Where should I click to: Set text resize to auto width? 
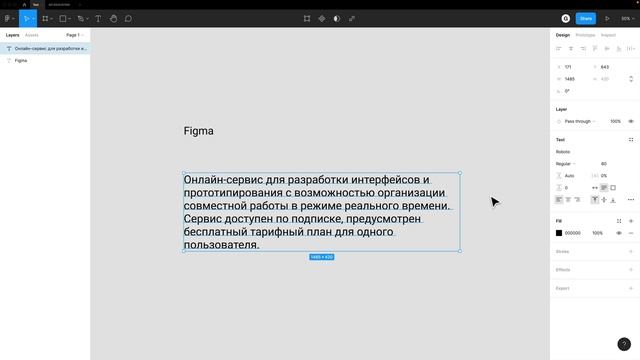595,188
